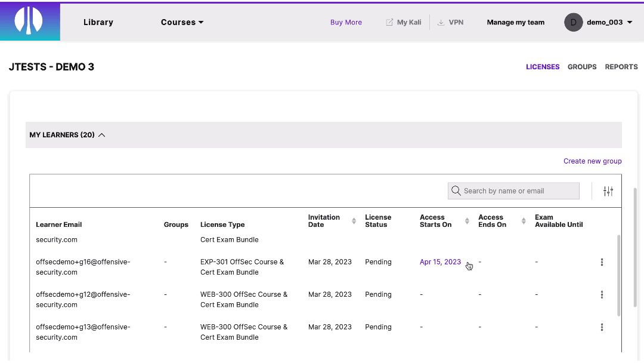Open three-dot menu for offsecdemo+g16 row
644x363 pixels.
[x=602, y=262]
